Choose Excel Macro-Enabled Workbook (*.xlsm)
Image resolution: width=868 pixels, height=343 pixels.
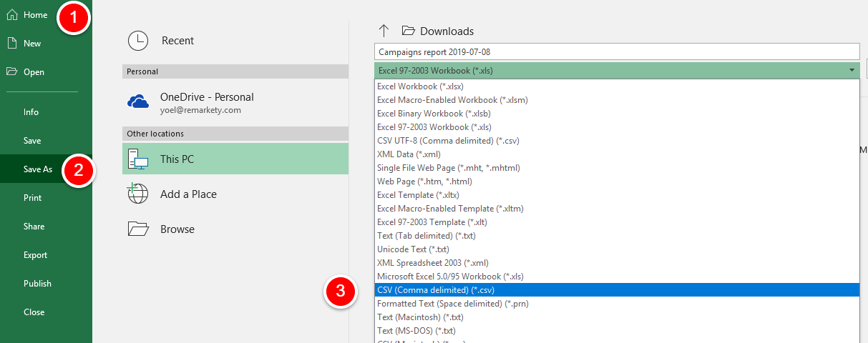pos(616,99)
